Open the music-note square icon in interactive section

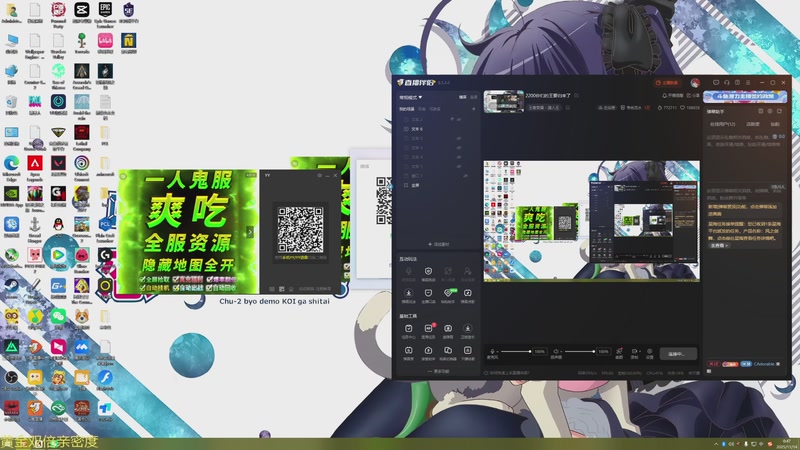click(467, 293)
